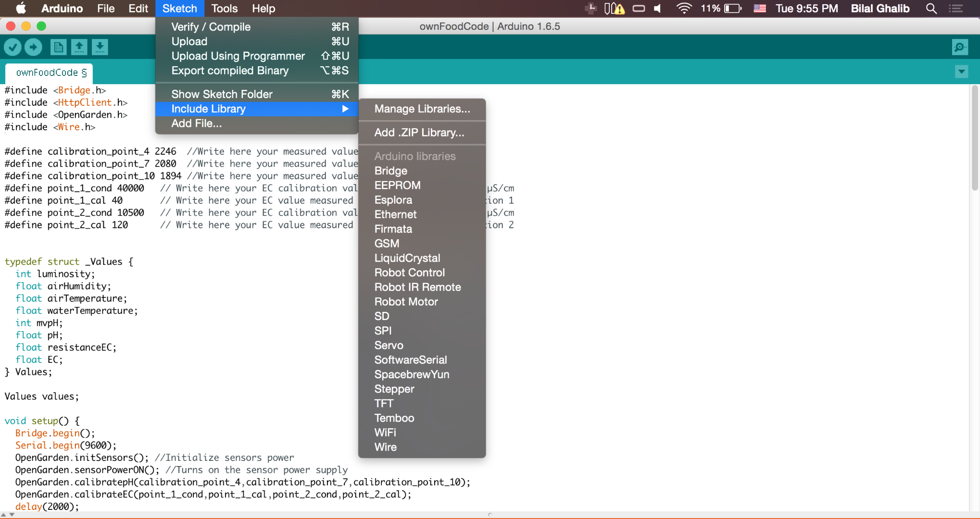Screen dimensions: 980x519
Task: Click the AirPlay display icon
Action: point(639,8)
